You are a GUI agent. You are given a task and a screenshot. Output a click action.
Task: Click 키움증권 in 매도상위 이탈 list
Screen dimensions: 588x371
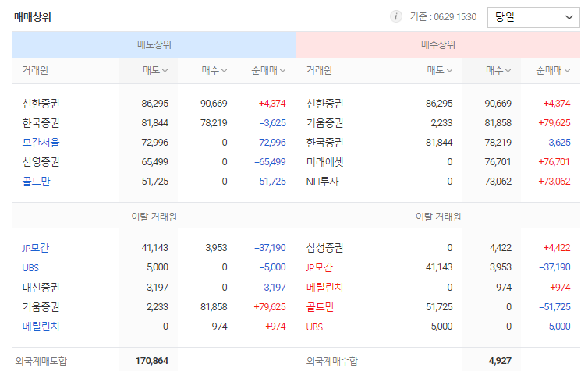tap(41, 307)
